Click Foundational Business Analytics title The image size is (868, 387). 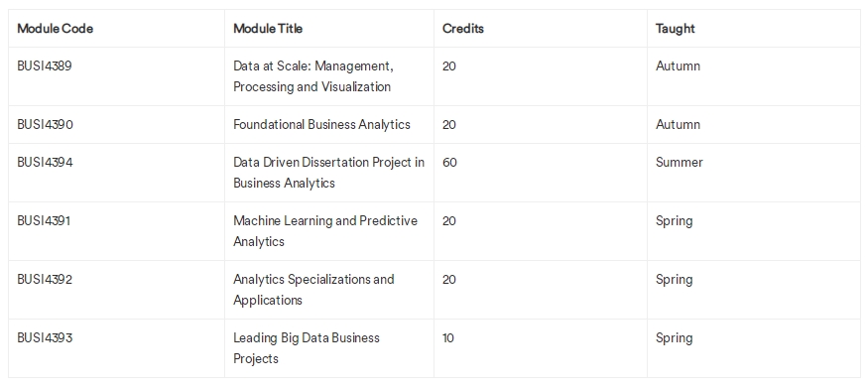321,125
